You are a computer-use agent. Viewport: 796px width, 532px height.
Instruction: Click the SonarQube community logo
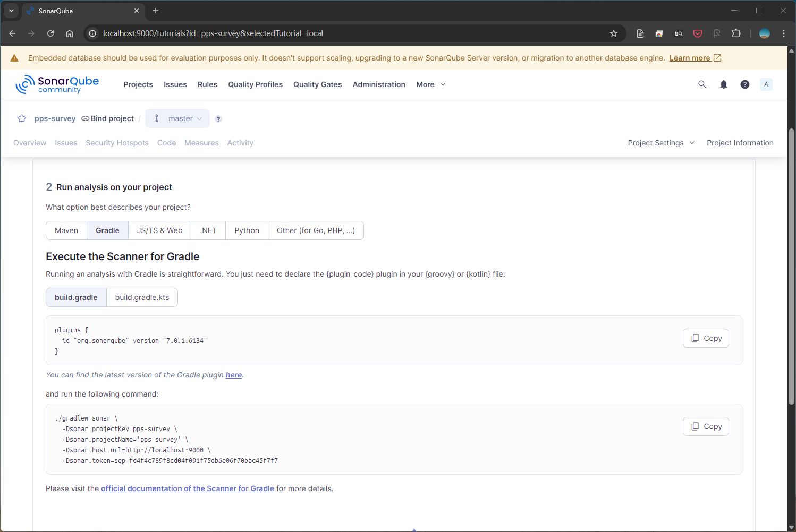click(x=57, y=84)
